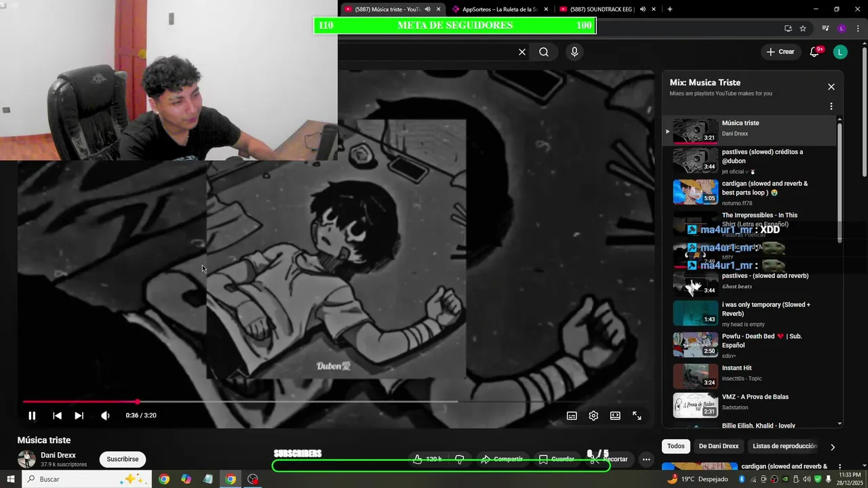Like the video with thumbs up
Viewport: 868px width, 488px height.
pos(427,459)
